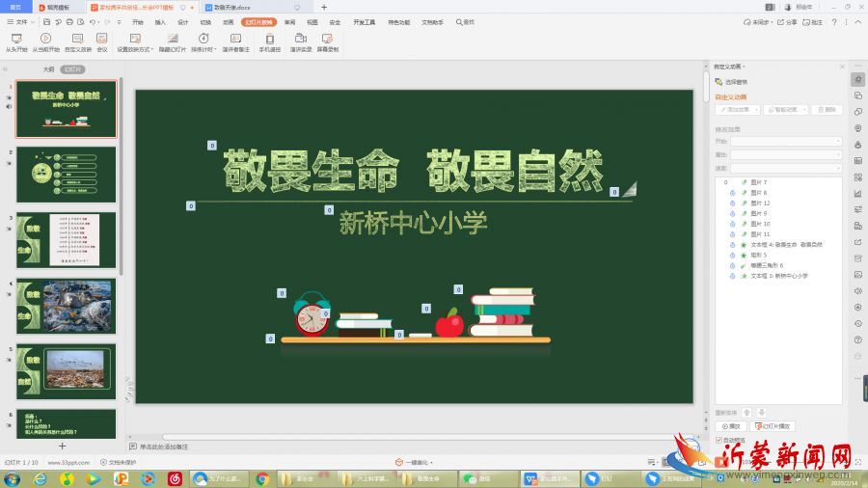Open the 插入 insert ribbon tab

[x=160, y=21]
